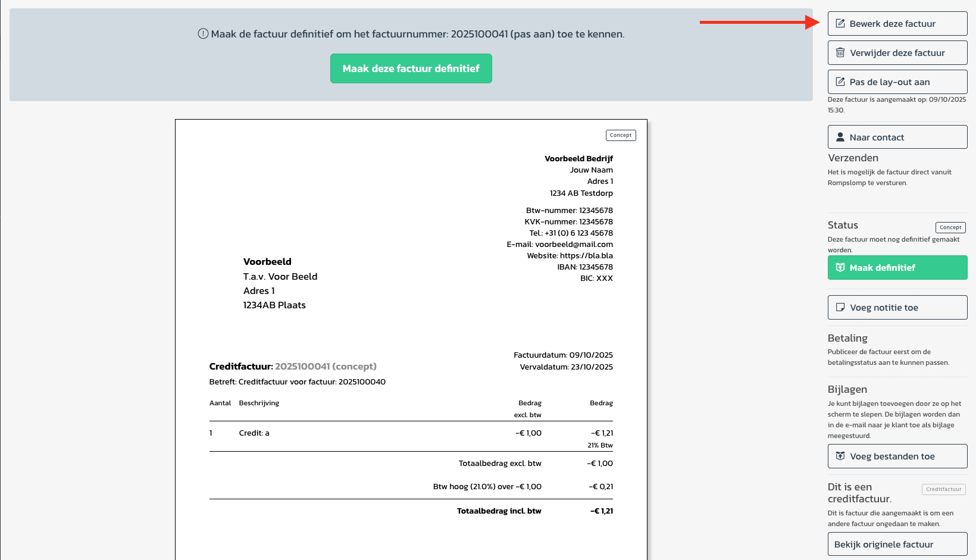Screen dimensions: 976x560
Task: Click the concept invoice number 2025100041 heading
Action: (325, 367)
